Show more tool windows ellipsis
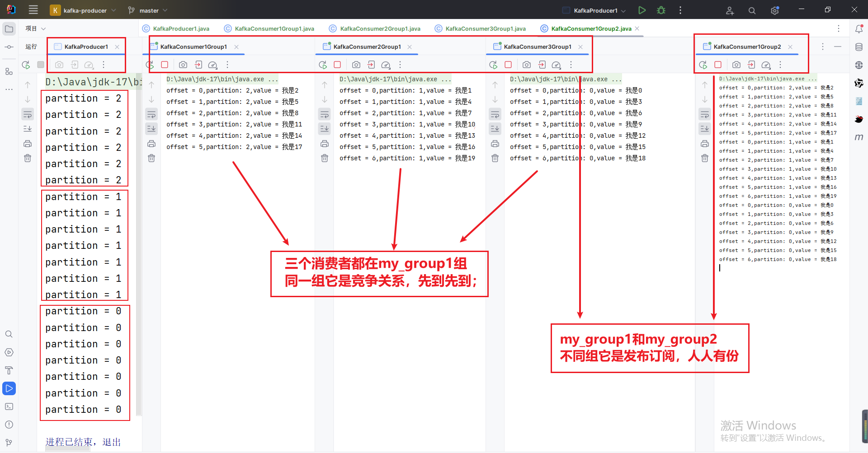Viewport: 868px width, 453px height. click(9, 89)
